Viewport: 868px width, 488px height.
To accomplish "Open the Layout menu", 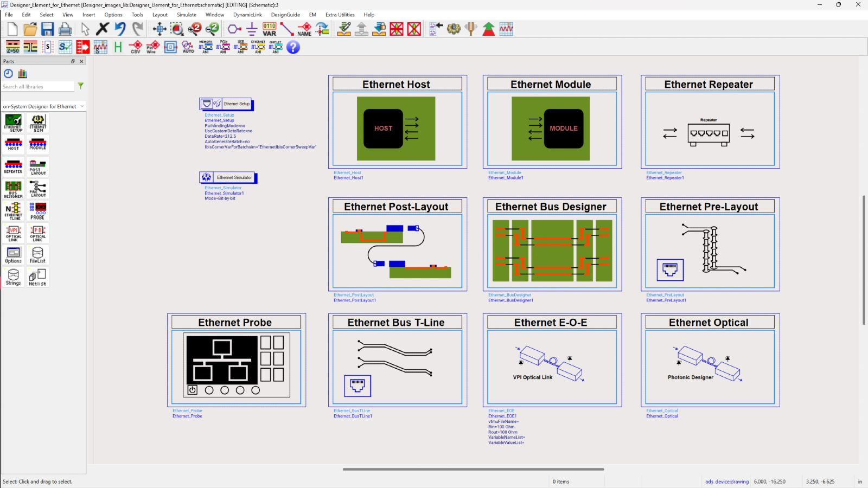I will point(160,15).
